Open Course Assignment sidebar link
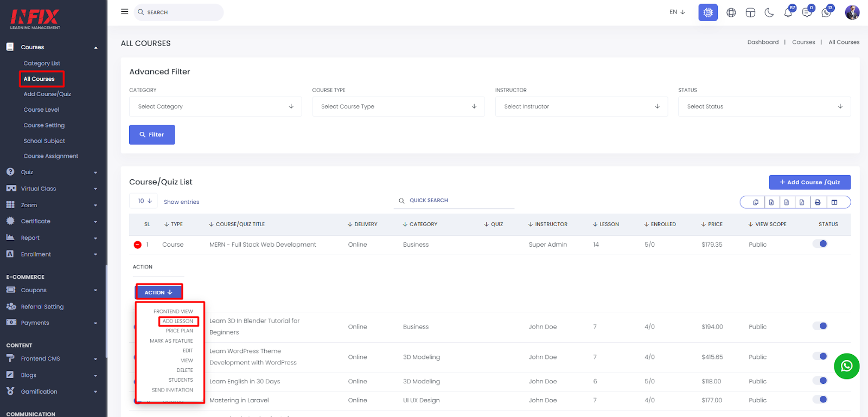This screenshot has width=868, height=417. tap(51, 156)
